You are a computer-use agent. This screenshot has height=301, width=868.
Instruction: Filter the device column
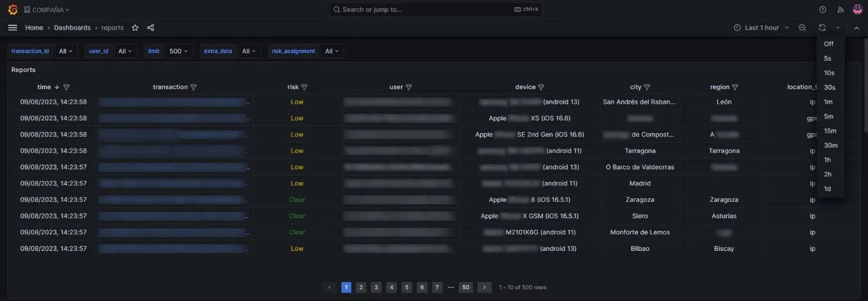[x=541, y=87]
